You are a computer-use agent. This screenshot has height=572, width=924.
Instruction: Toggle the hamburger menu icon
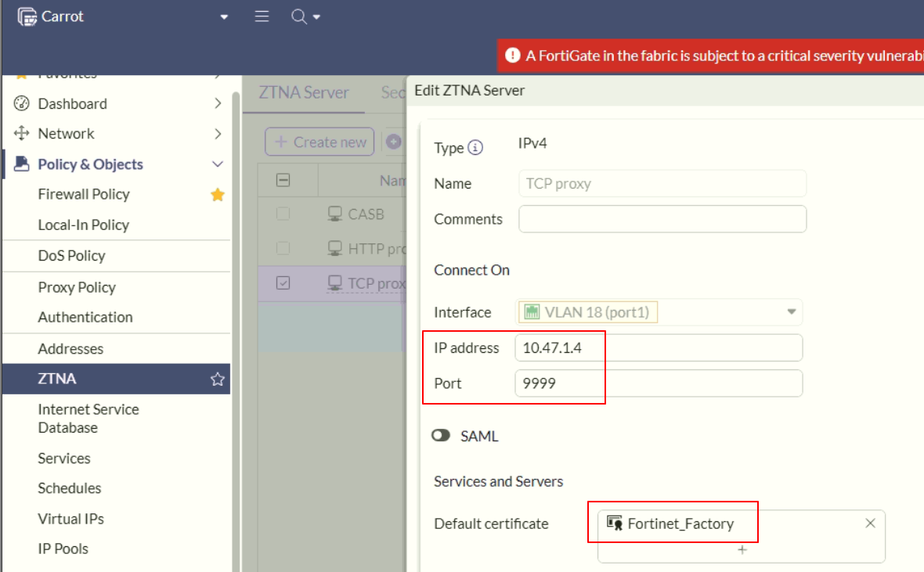tap(262, 16)
